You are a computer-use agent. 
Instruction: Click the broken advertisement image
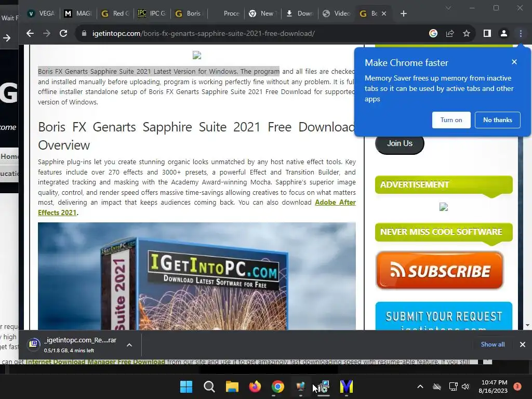tap(444, 207)
